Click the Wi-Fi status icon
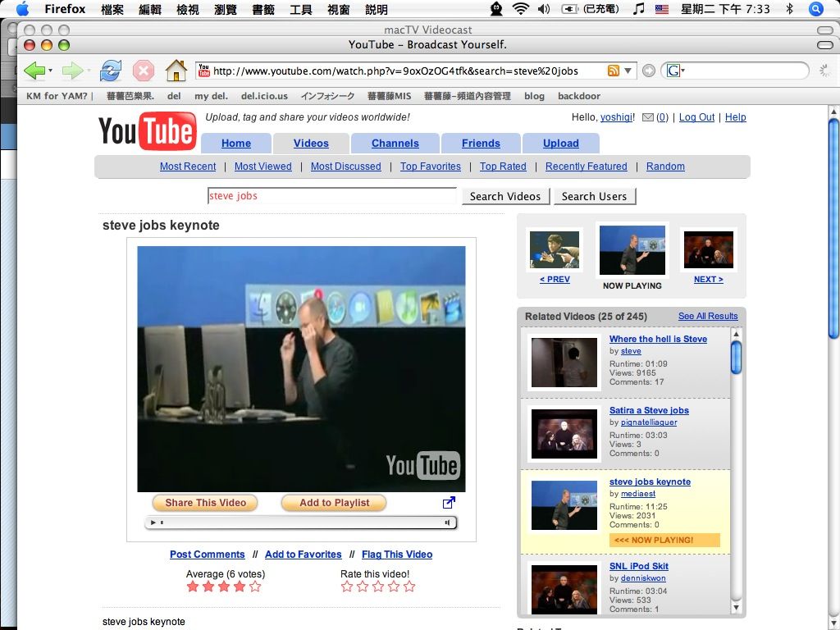Image resolution: width=840 pixels, height=630 pixels. pyautogui.click(x=521, y=9)
